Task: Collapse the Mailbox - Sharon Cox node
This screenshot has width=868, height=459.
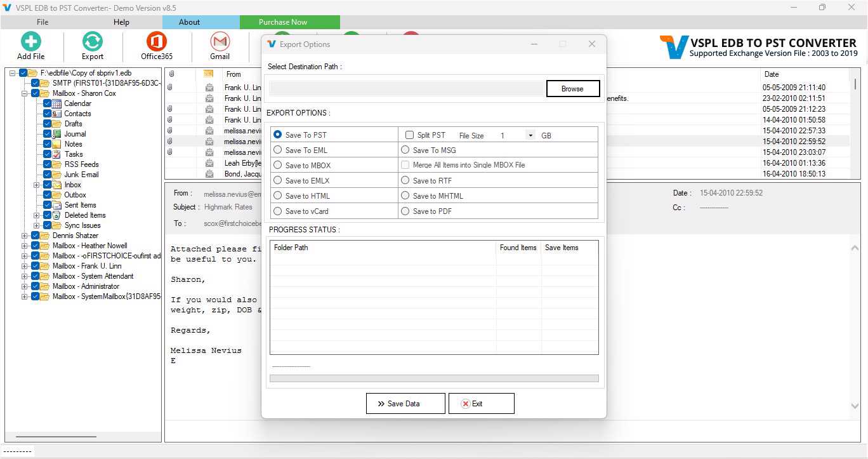Action: [25, 93]
